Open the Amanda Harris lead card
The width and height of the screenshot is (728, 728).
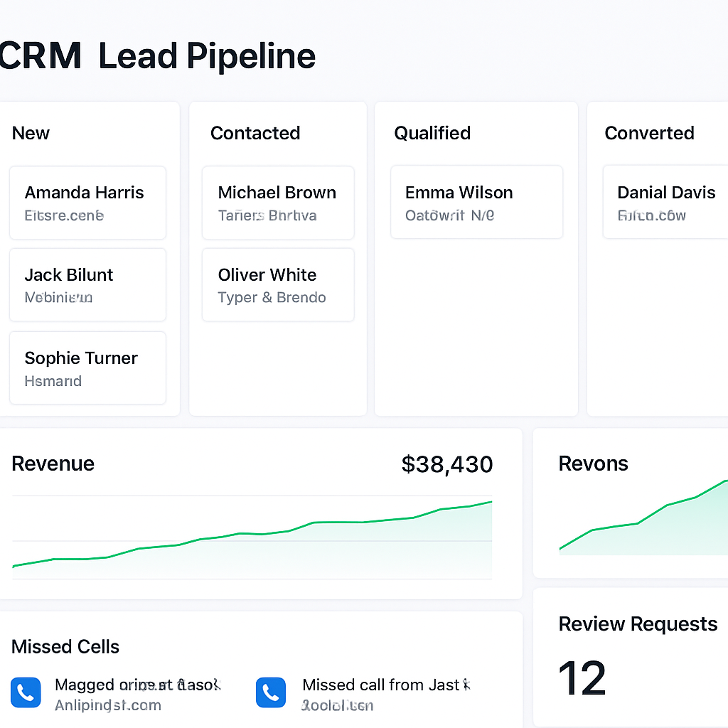87,203
